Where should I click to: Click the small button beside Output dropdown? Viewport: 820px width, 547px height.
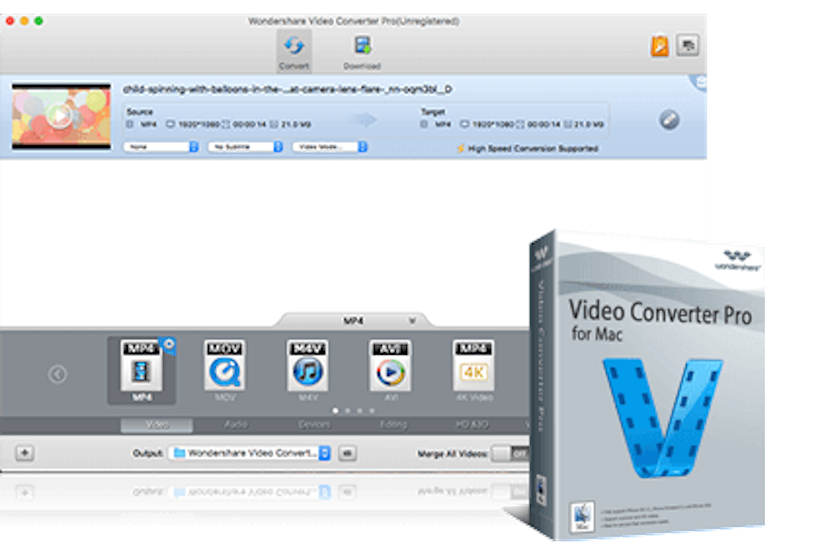347,453
